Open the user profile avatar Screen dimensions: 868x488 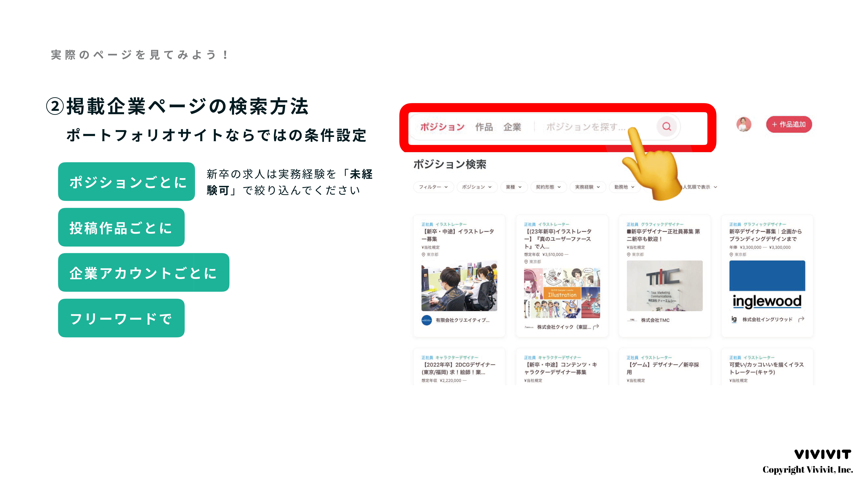point(744,124)
